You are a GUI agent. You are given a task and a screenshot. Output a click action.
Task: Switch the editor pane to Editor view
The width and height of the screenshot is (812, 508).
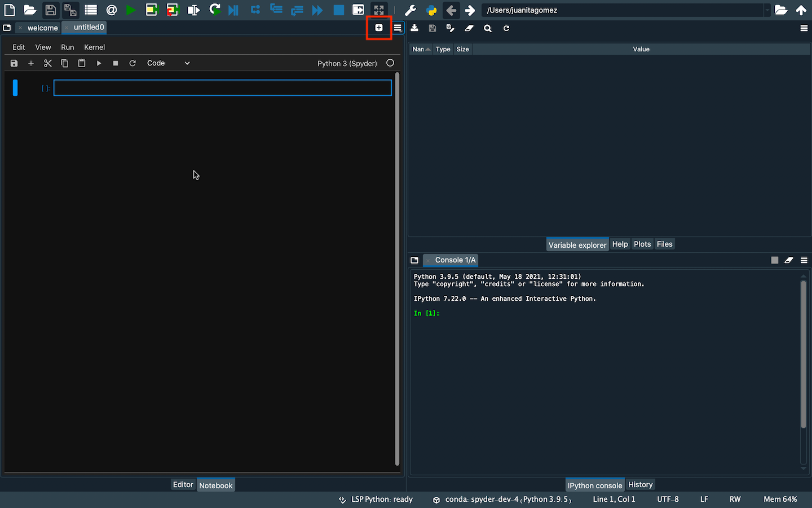click(183, 484)
